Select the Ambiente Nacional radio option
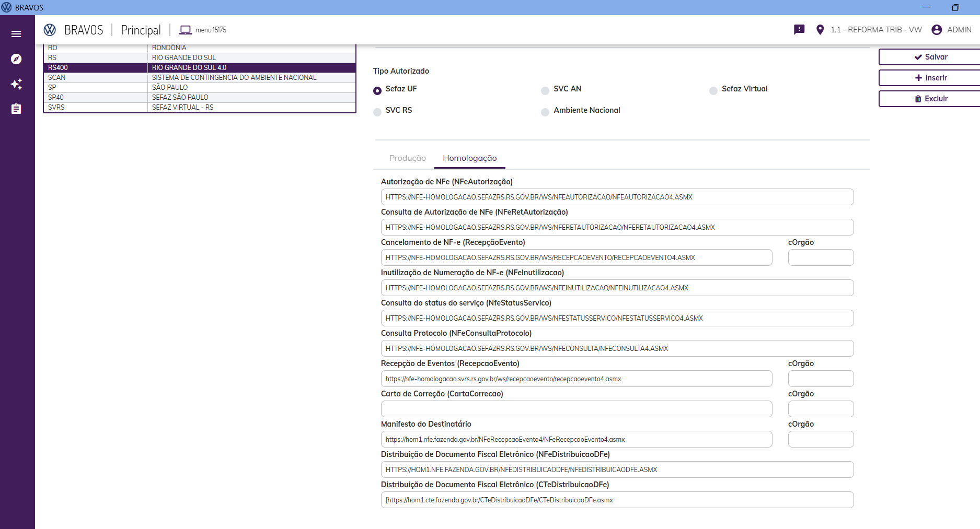 (545, 112)
